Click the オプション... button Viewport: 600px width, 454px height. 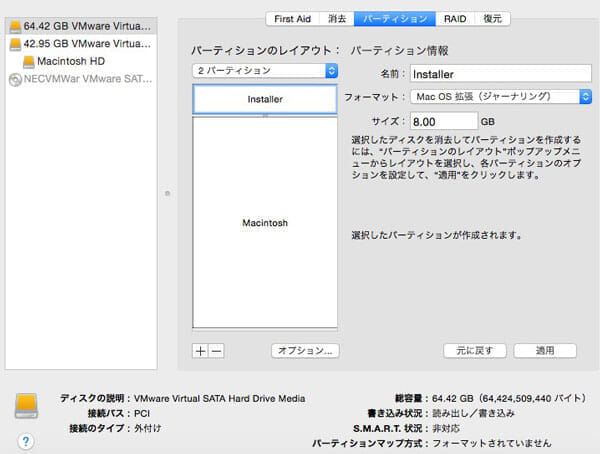click(x=306, y=351)
